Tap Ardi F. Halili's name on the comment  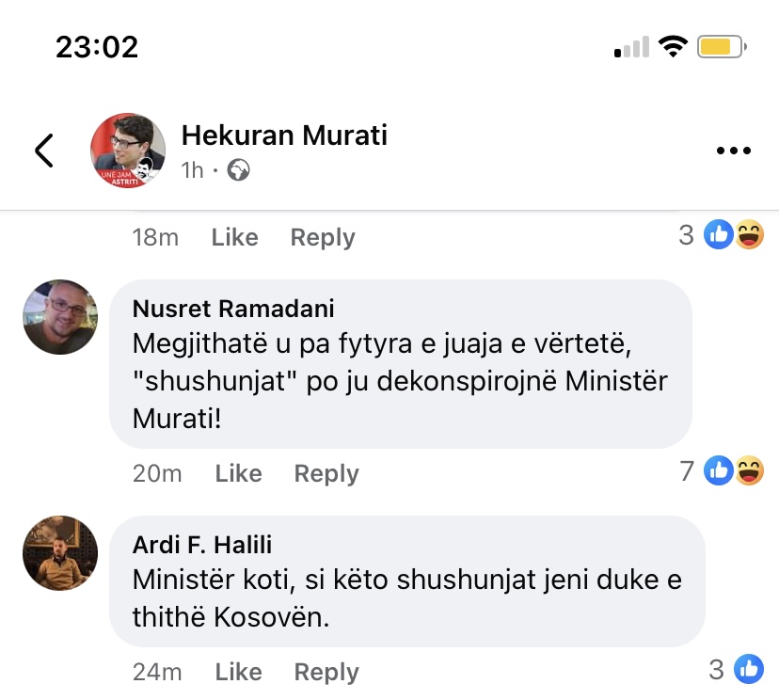click(x=202, y=545)
